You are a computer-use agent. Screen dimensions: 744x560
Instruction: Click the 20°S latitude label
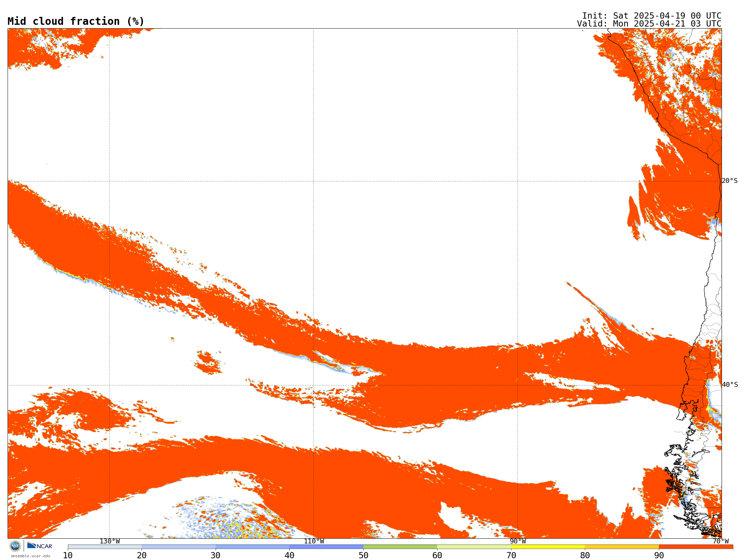[730, 181]
